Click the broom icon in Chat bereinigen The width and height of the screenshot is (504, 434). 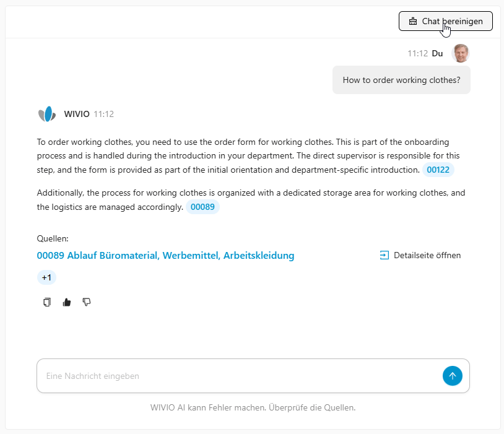(x=413, y=22)
